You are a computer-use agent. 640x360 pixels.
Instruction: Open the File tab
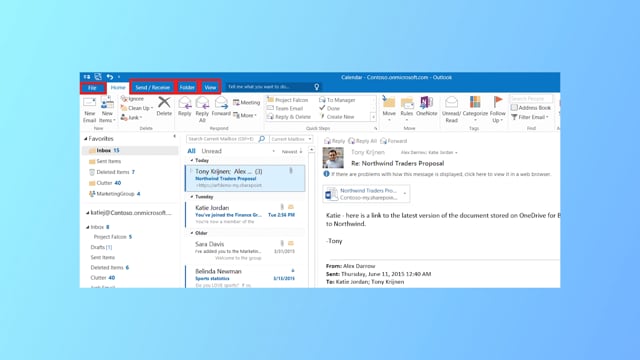pos(93,88)
